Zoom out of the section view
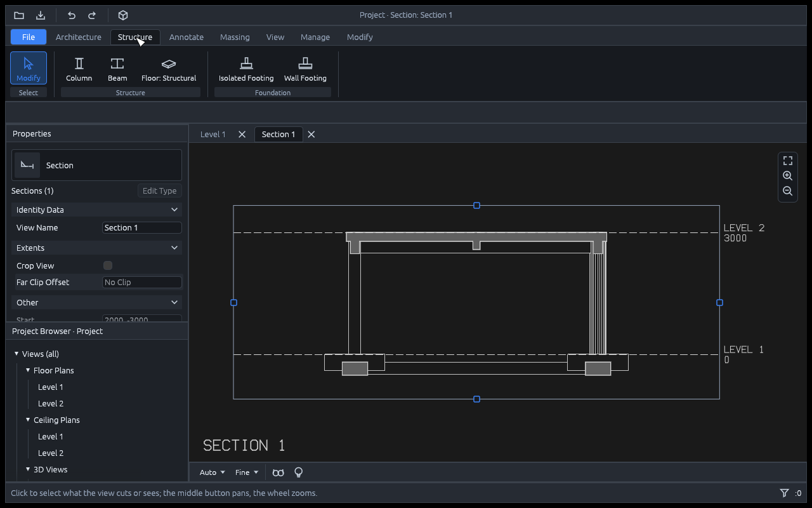812x508 pixels. coord(788,191)
